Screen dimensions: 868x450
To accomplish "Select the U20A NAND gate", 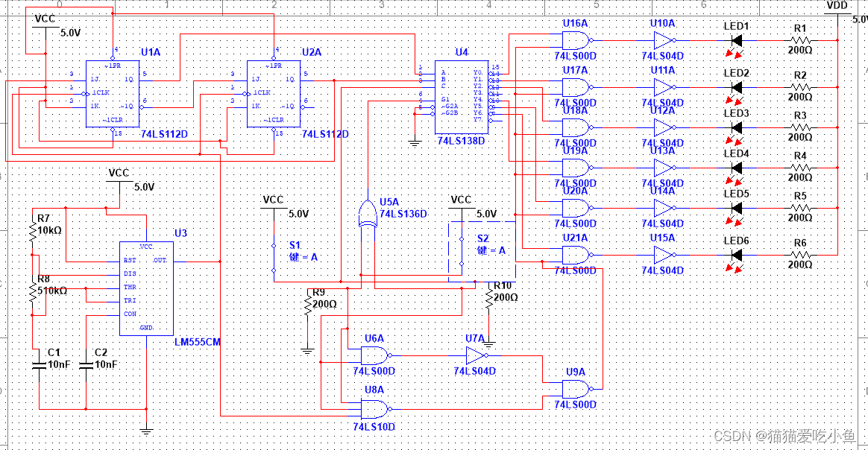I will [577, 209].
